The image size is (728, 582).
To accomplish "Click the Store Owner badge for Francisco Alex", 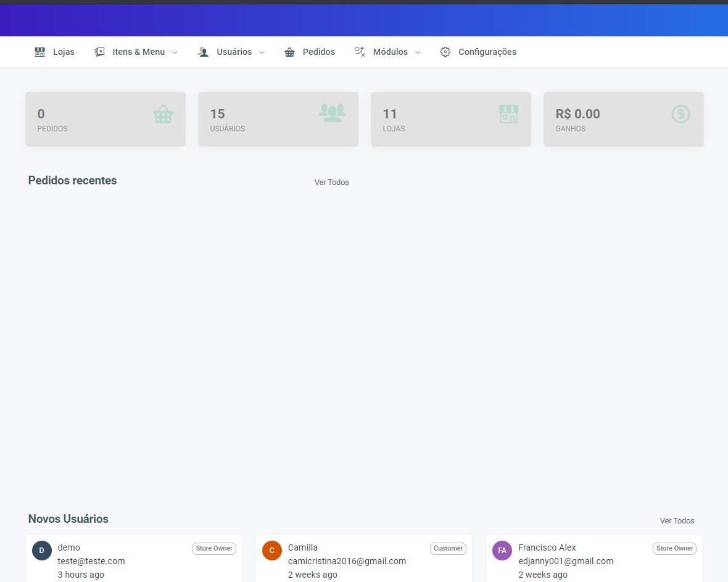I will pos(674,548).
